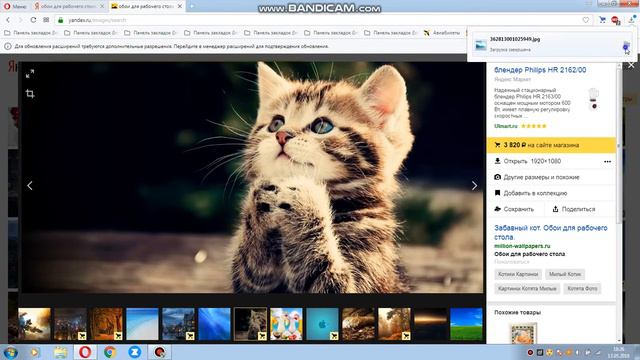The width and height of the screenshot is (640, 360).
Task: Open the Opera menu button
Action: 15,6
